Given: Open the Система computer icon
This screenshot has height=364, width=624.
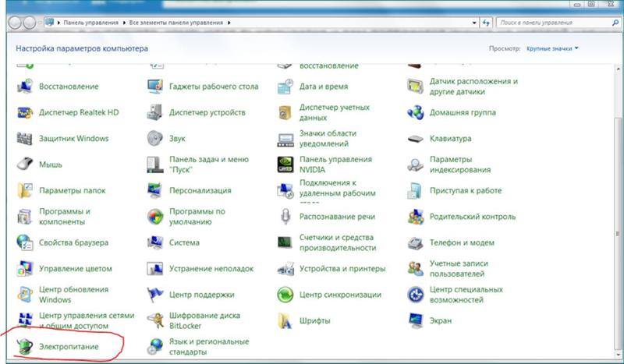Looking at the screenshot, I should click(154, 242).
